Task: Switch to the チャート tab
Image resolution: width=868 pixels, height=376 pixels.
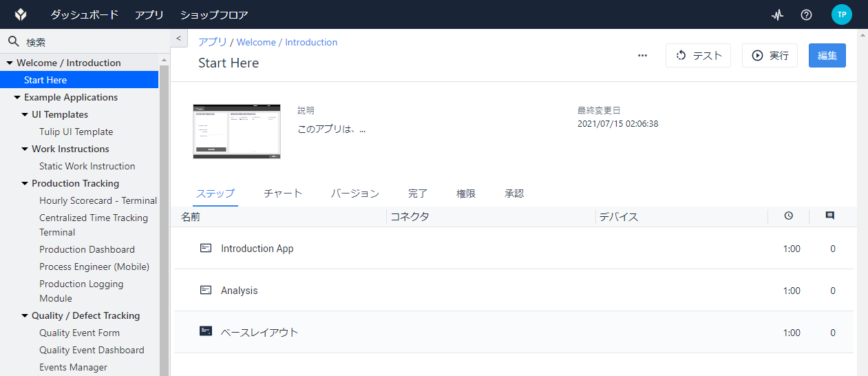Action: point(283,194)
